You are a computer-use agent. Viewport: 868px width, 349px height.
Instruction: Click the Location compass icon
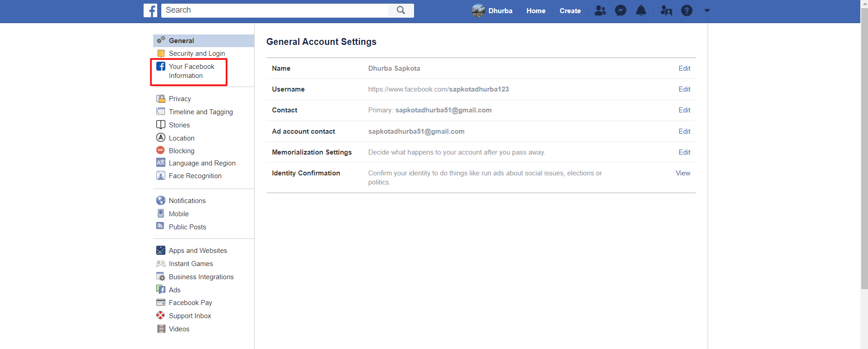[x=161, y=137]
